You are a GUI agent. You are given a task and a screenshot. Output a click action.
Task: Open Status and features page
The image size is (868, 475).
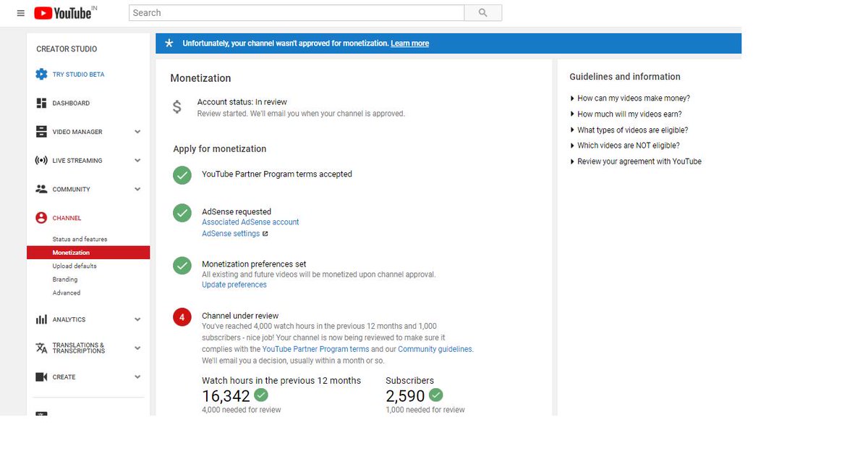coord(80,239)
